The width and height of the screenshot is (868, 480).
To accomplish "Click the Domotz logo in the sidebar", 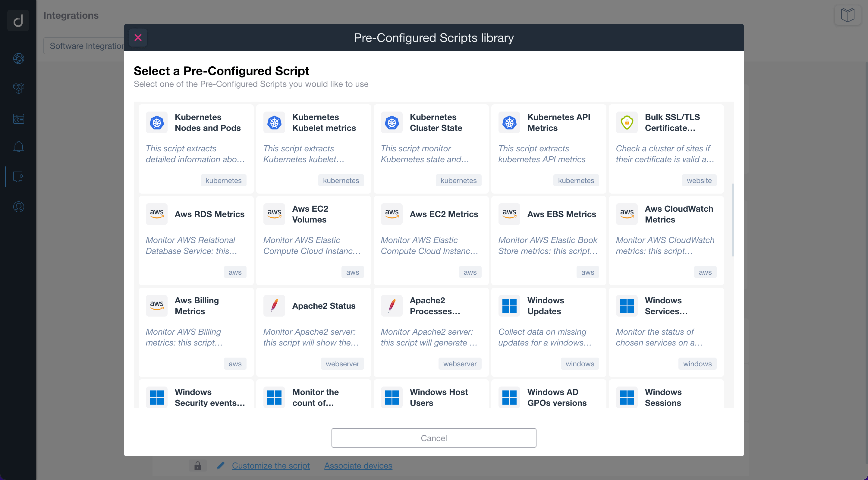I will pyautogui.click(x=18, y=20).
